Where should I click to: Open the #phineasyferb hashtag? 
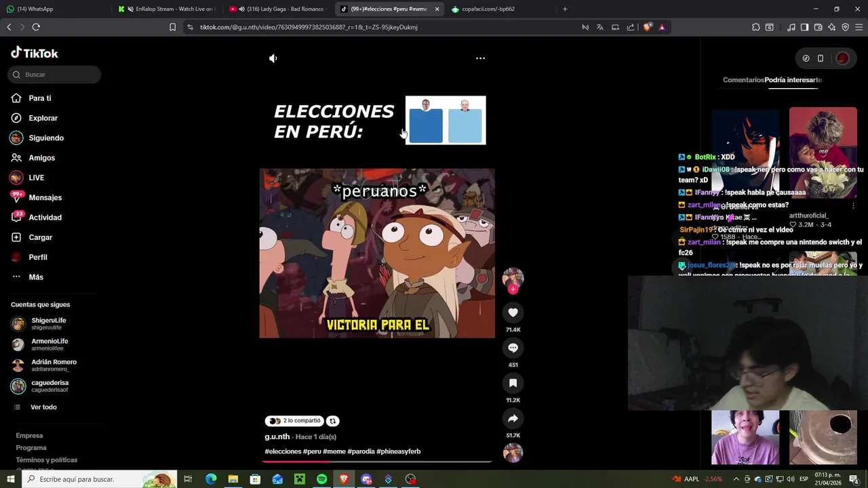click(399, 451)
